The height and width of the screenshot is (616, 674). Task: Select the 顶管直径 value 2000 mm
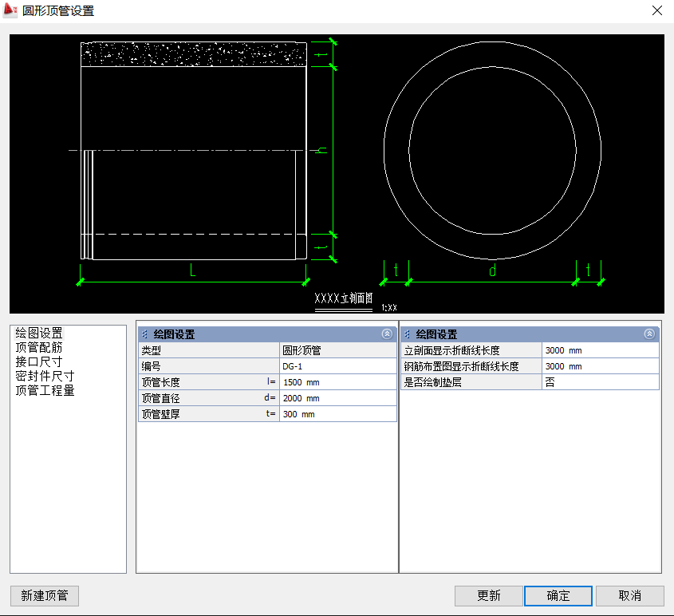[x=337, y=398]
